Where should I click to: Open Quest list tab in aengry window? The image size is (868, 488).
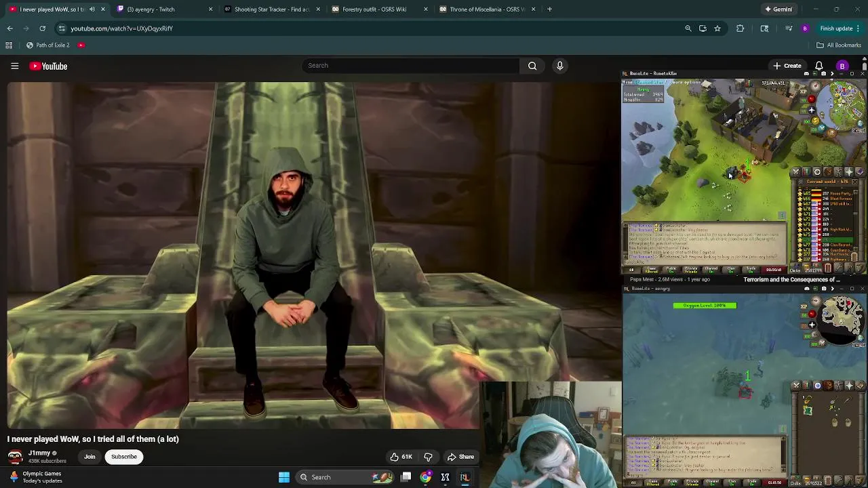click(818, 386)
